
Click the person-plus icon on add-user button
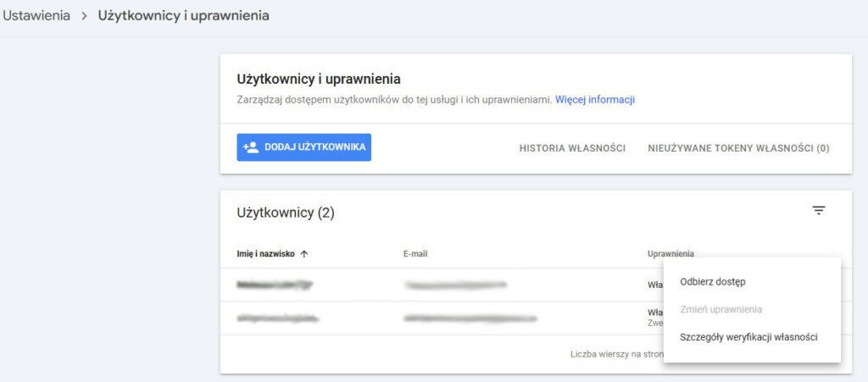click(251, 147)
